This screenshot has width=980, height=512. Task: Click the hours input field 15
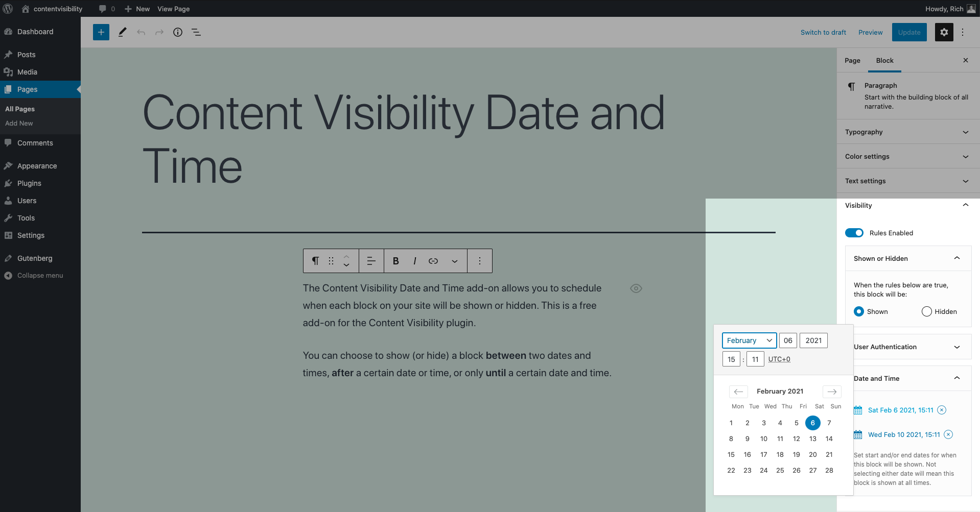click(x=731, y=359)
